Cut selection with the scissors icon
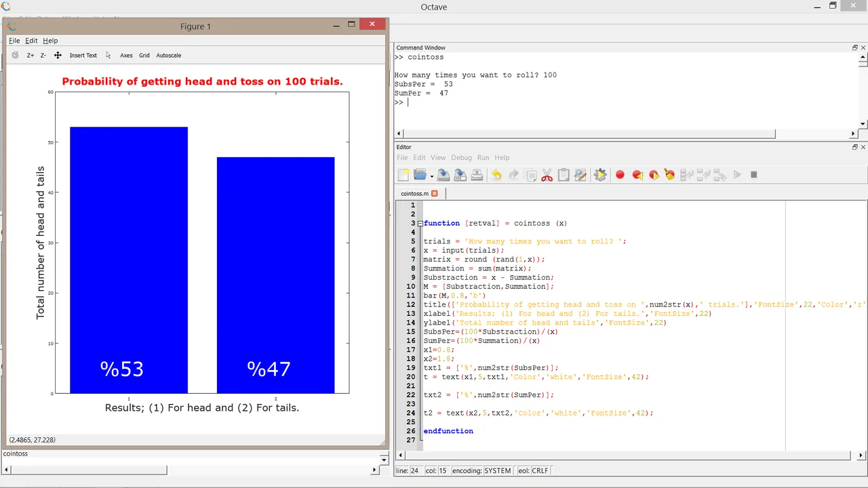This screenshot has width=868, height=488. (x=547, y=175)
